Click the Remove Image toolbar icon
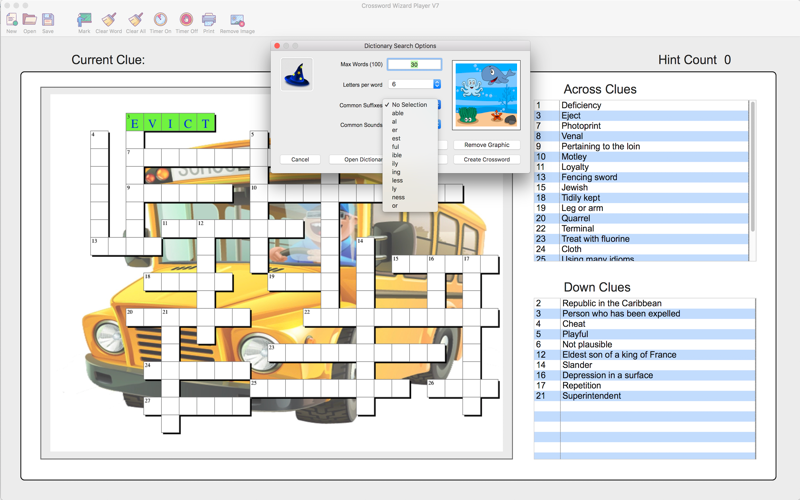Image resolution: width=800 pixels, height=500 pixels. 237,20
